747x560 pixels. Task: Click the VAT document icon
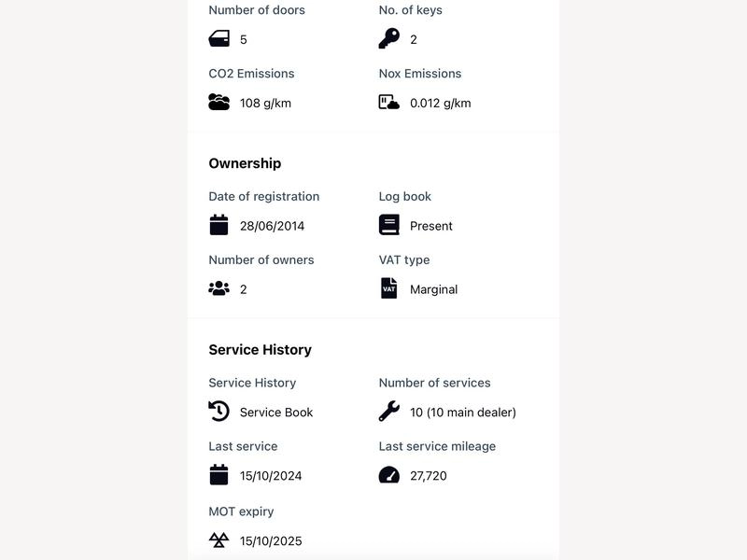pyautogui.click(x=389, y=288)
